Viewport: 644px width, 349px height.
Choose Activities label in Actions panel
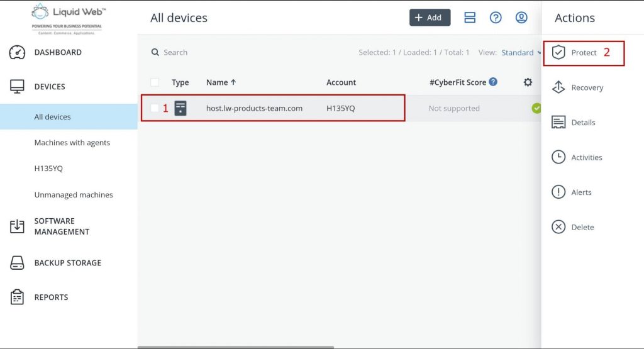tap(587, 157)
